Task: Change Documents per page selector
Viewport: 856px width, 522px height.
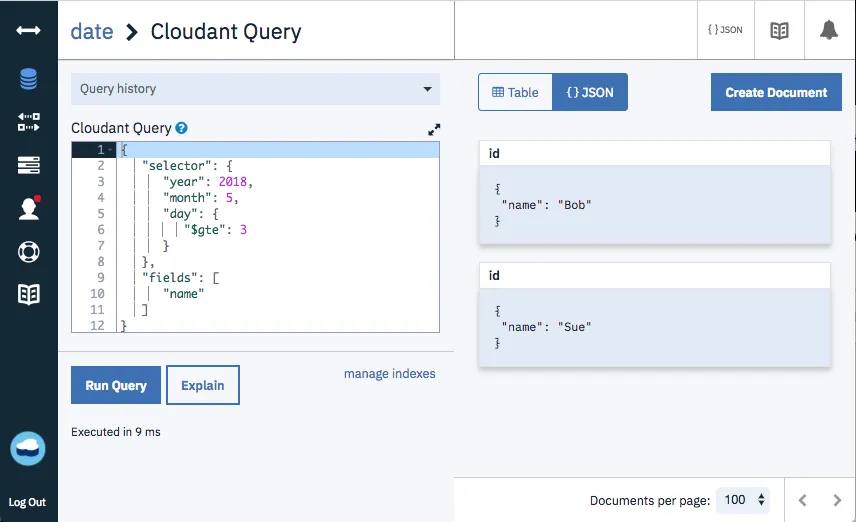Action: (743, 500)
